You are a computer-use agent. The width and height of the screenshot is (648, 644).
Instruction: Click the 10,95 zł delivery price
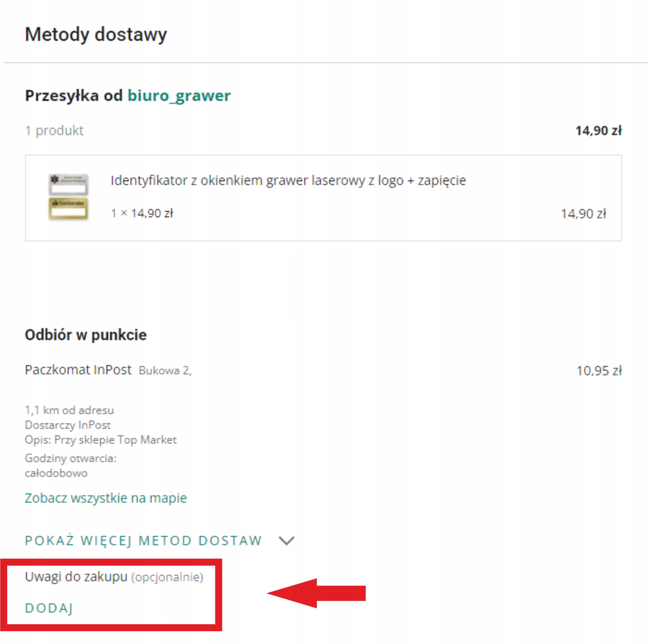pos(599,370)
